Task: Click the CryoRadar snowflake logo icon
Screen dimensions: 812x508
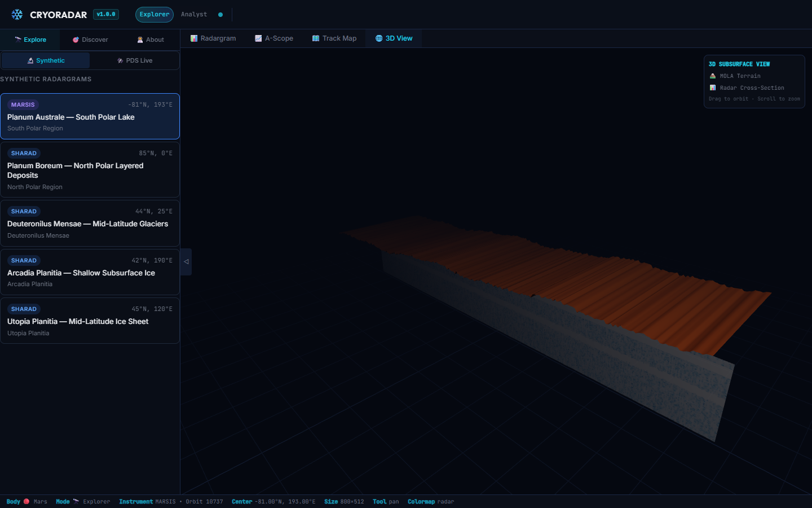Action: (17, 15)
